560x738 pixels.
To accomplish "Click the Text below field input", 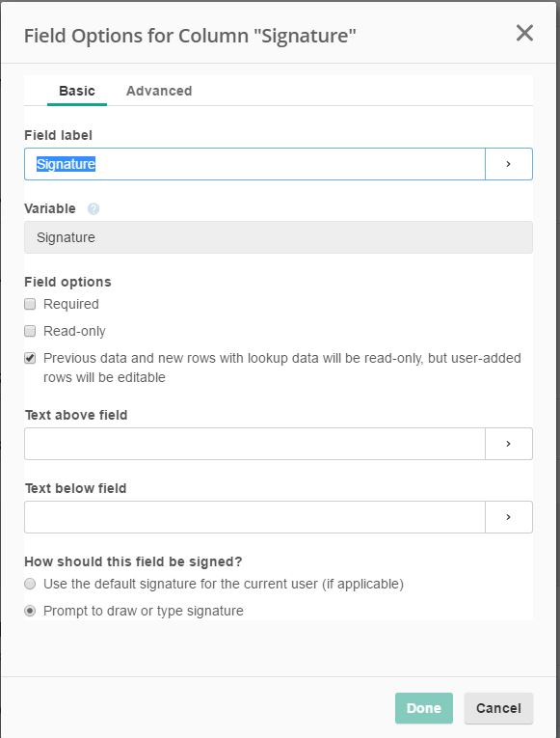I will [x=254, y=517].
